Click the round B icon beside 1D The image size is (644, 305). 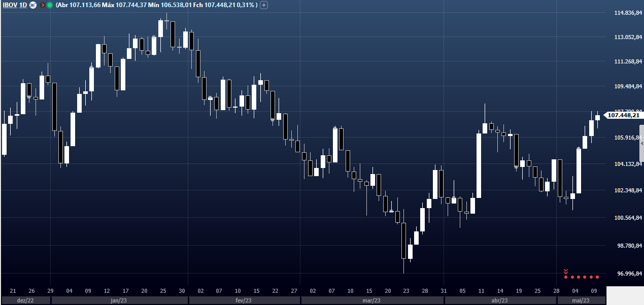click(33, 5)
